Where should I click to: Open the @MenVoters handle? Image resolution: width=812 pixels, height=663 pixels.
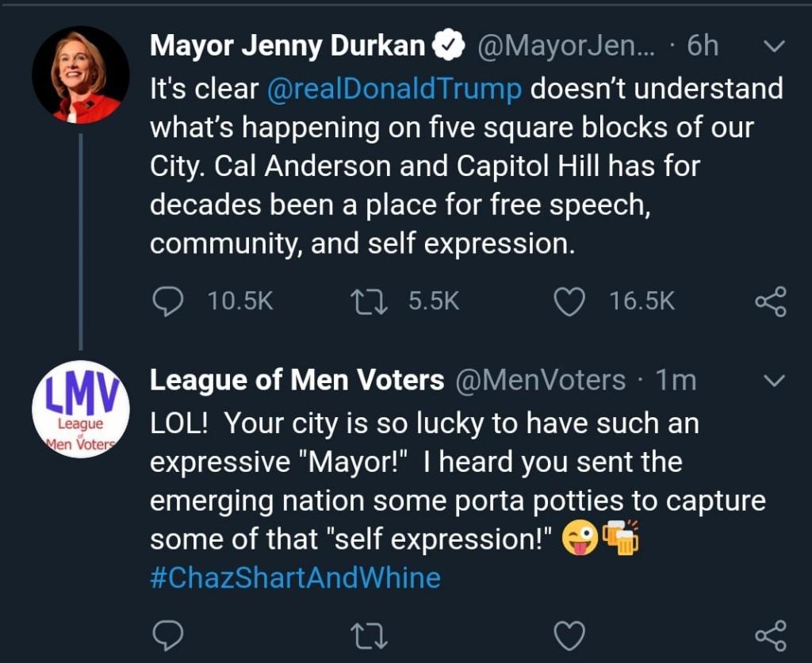540,381
